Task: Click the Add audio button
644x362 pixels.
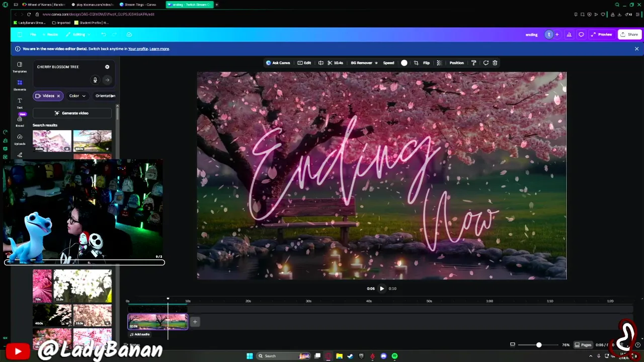Action: tap(140, 334)
